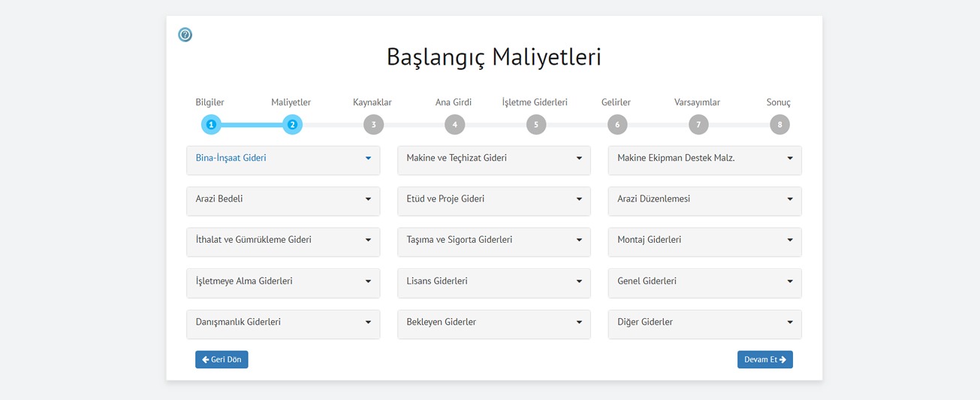This screenshot has height=400, width=980.
Task: Open Montaj Giderleri dropdown
Action: point(704,242)
